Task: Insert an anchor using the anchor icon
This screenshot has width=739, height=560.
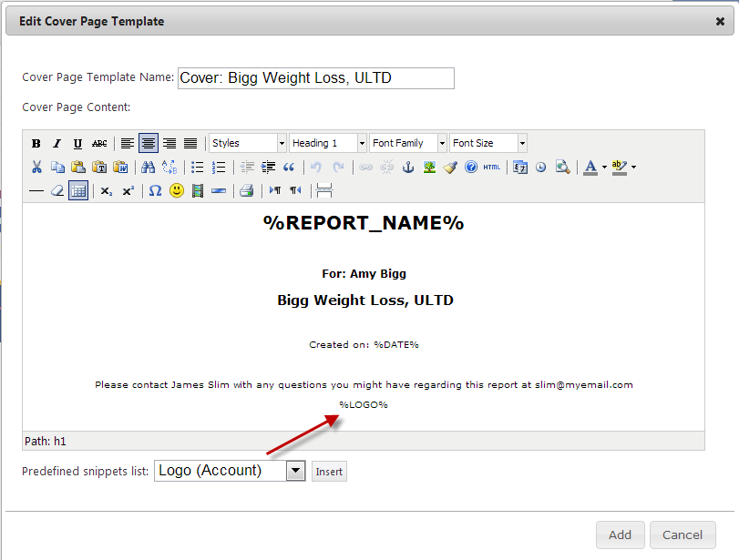Action: pos(408,168)
